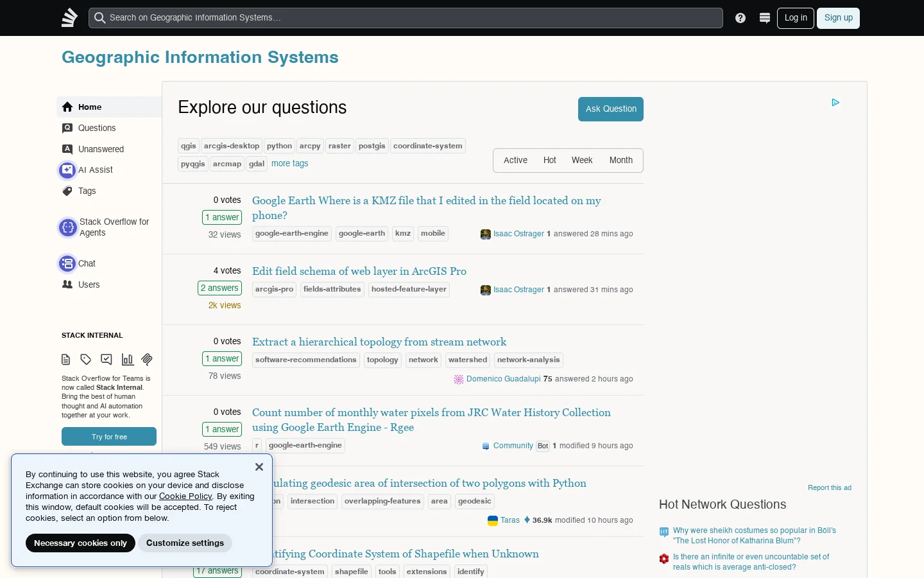Screen dimensions: 924x578
Task: Click the Chat bubble icon
Action: (67, 263)
